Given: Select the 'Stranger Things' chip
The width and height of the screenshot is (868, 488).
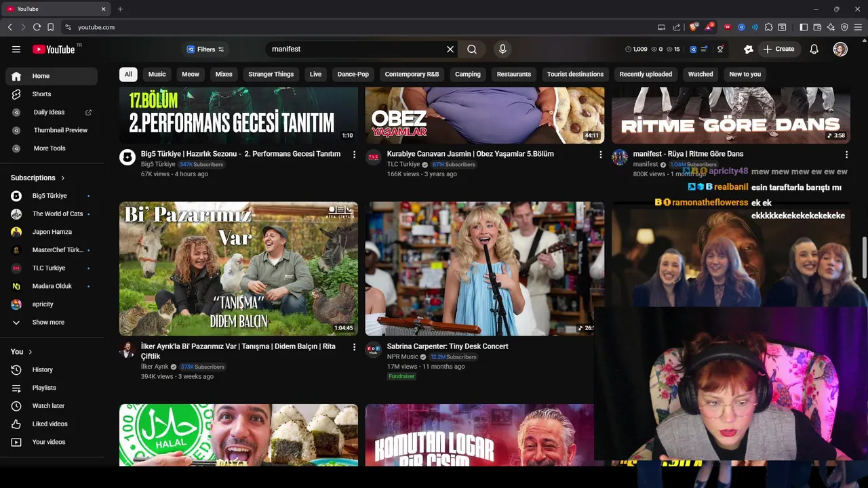Looking at the screenshot, I should tap(271, 74).
